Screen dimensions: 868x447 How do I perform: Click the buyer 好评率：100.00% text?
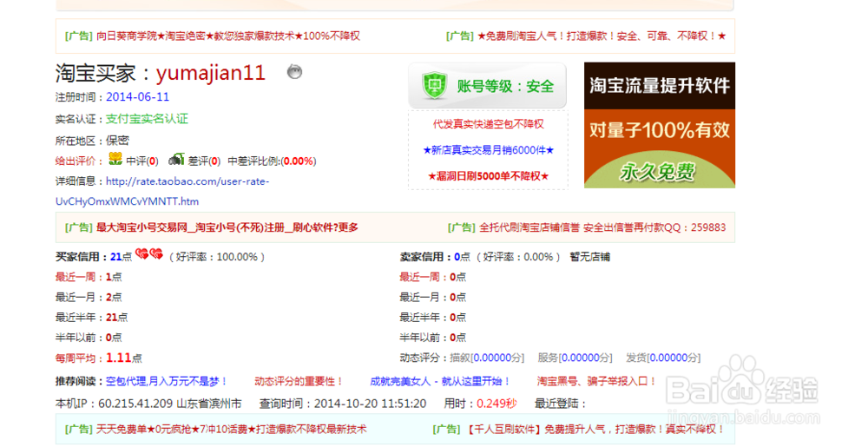pos(216,257)
